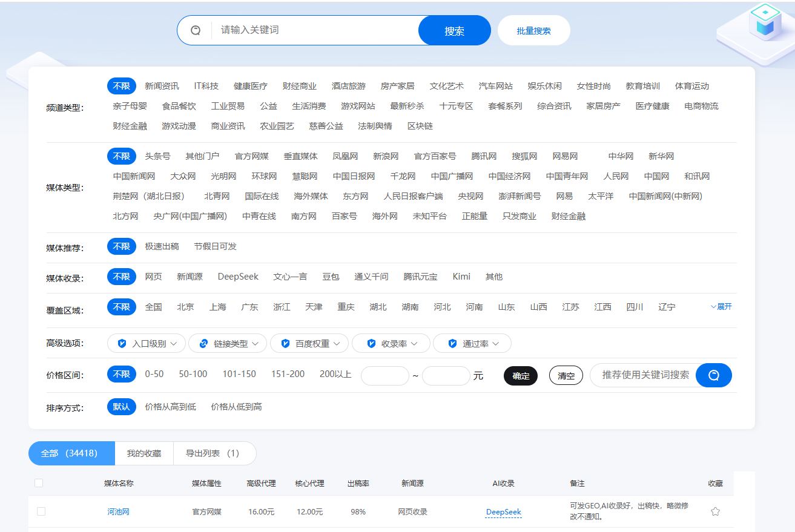
Task: Switch to the 全部 (34418) tab
Action: click(71, 453)
